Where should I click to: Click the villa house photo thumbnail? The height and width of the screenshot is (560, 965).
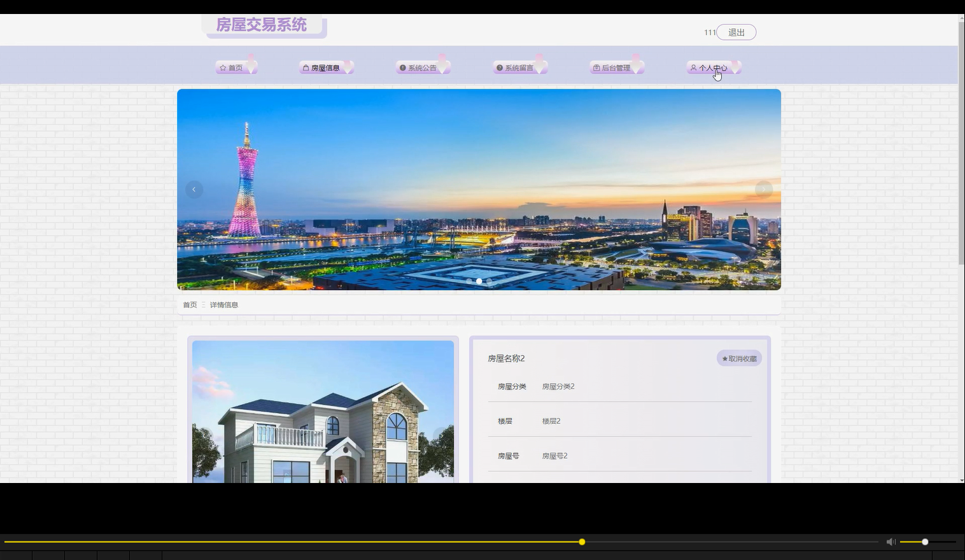(x=322, y=414)
